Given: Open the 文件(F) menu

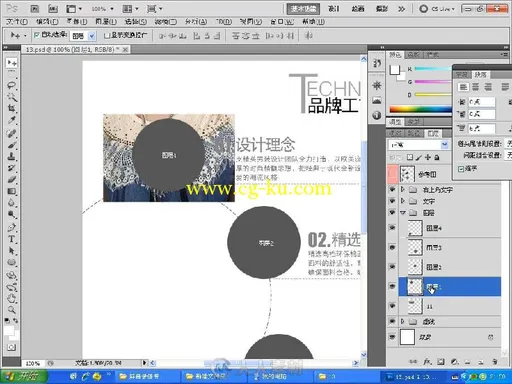Looking at the screenshot, I should (17, 22).
